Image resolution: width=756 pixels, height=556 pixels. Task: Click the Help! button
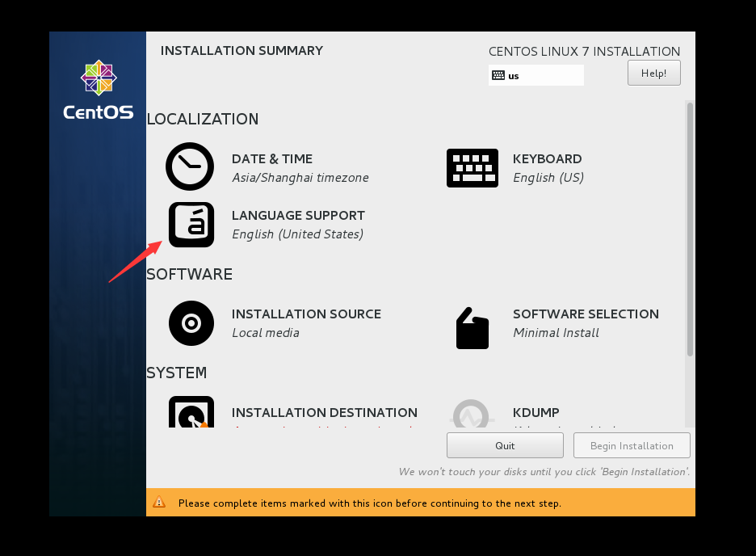coord(653,73)
